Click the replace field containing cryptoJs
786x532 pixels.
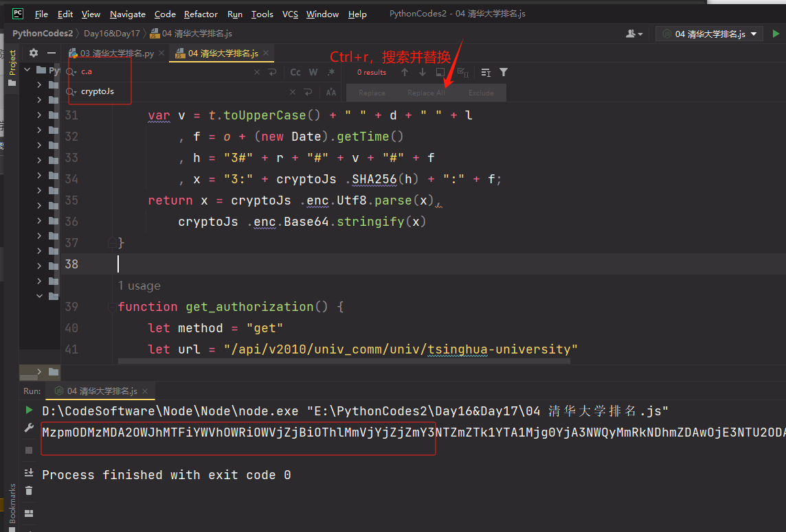(x=183, y=92)
